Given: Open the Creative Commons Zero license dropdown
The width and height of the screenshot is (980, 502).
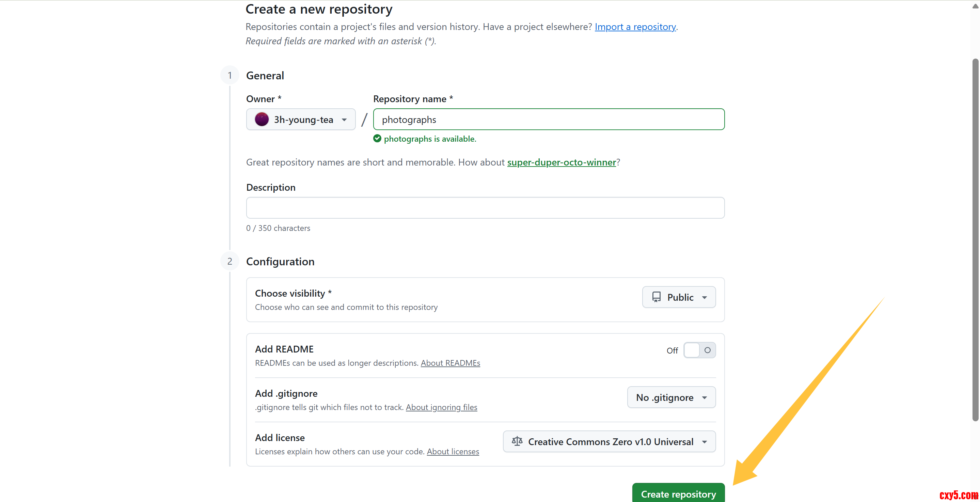Looking at the screenshot, I should click(609, 441).
